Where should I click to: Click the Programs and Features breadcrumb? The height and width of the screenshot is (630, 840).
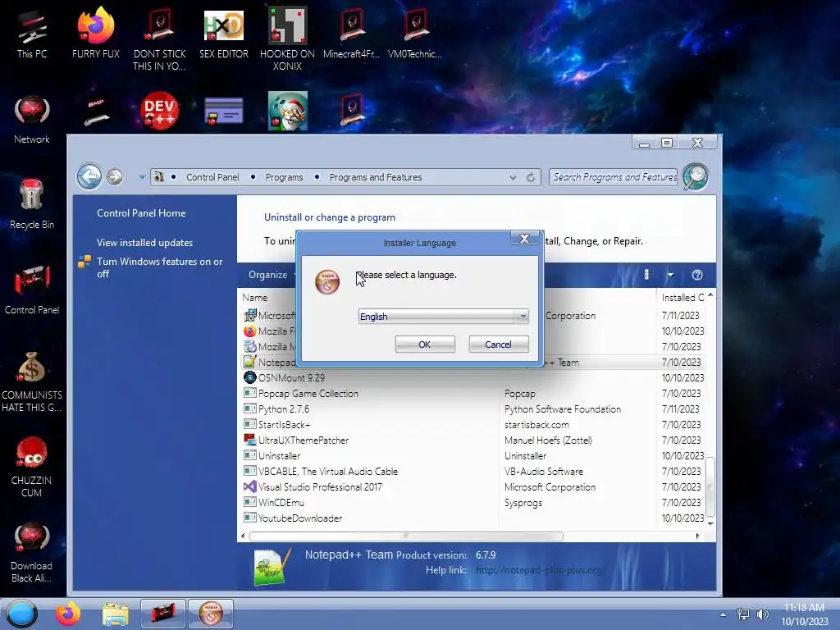pos(376,177)
